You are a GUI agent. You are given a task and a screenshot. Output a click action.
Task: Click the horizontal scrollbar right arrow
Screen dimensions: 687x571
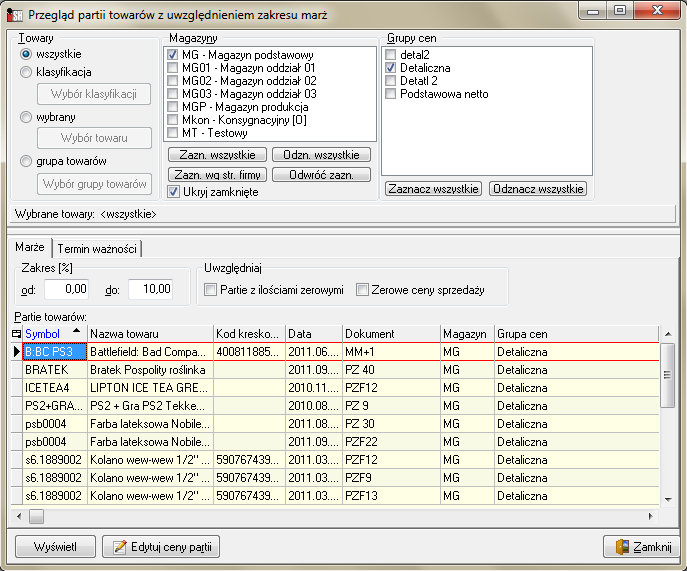[651, 517]
